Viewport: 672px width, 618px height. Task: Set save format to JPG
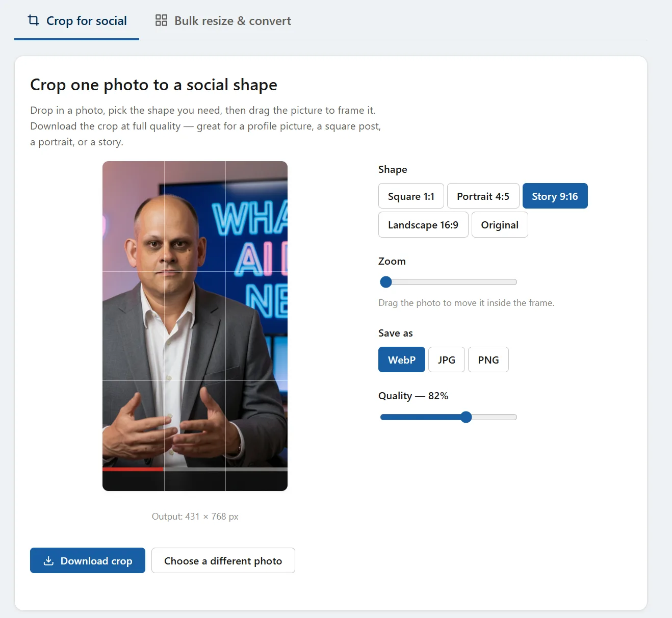pos(447,360)
